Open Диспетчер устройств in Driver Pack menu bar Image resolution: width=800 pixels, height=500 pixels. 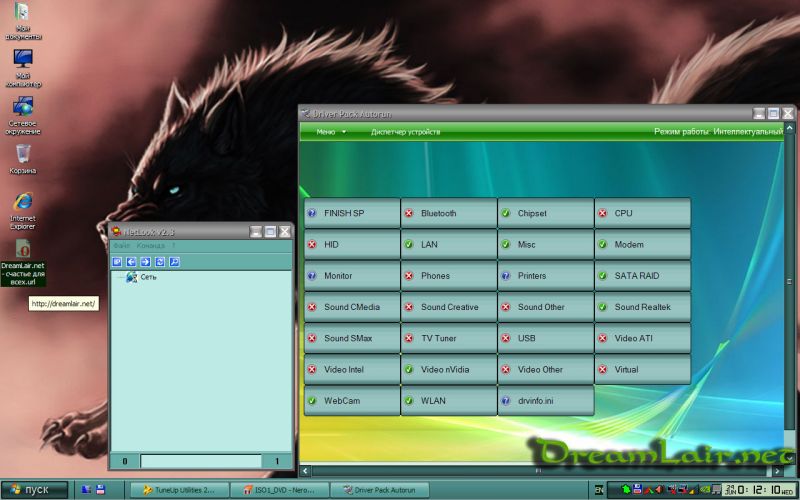tap(405, 131)
